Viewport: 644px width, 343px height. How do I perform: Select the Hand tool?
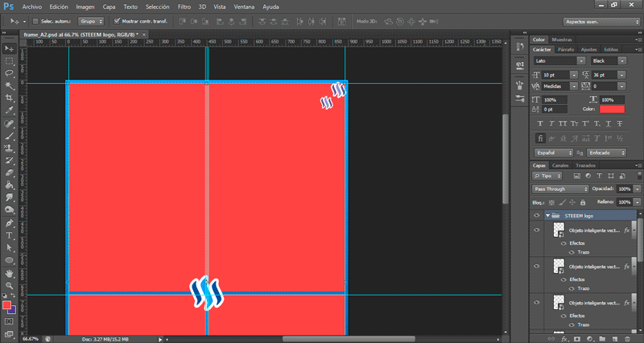click(9, 274)
